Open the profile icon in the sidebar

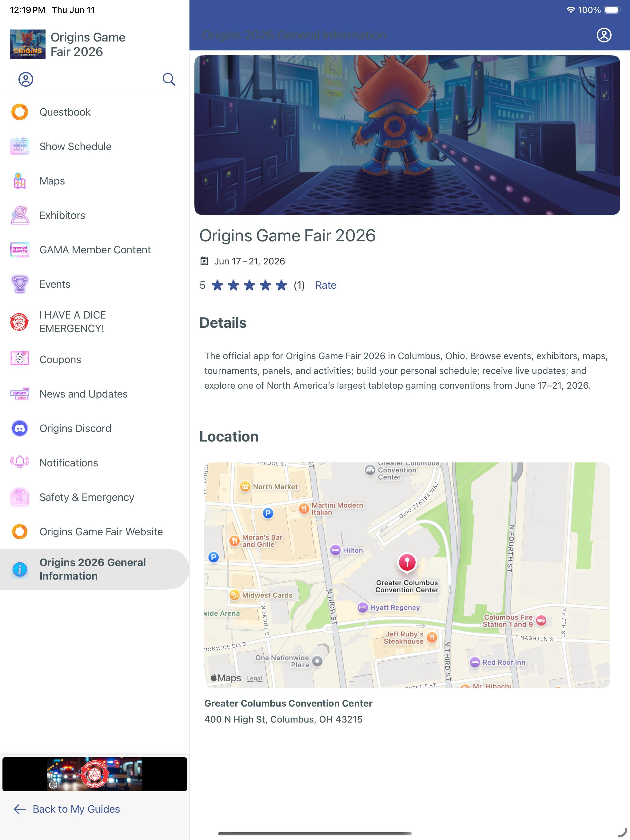coord(26,79)
